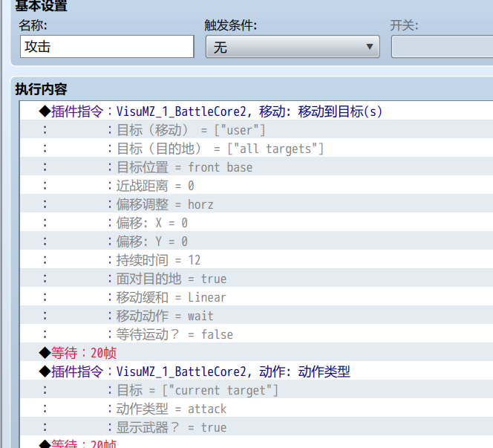Image resolution: width=493 pixels, height=448 pixels.
Task: Select the row 动作类型 = attack
Action: (256, 409)
